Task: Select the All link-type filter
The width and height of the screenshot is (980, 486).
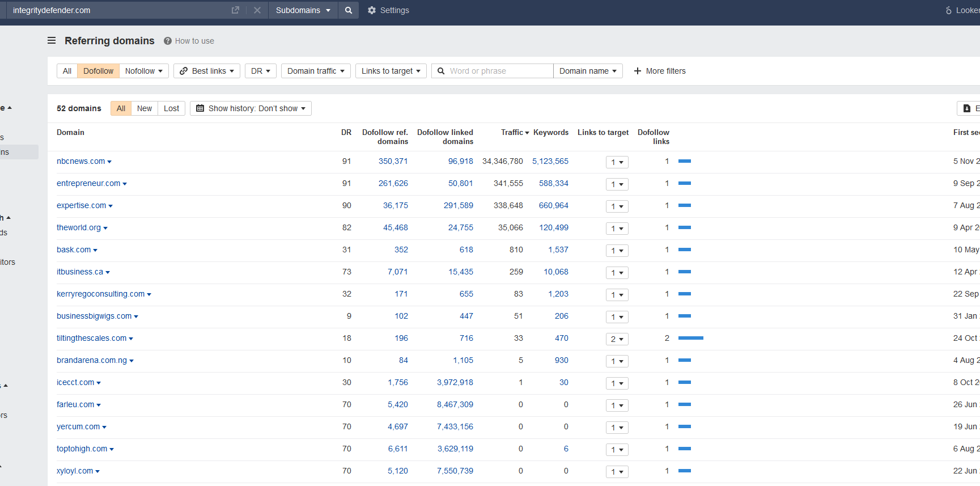Action: pos(67,71)
